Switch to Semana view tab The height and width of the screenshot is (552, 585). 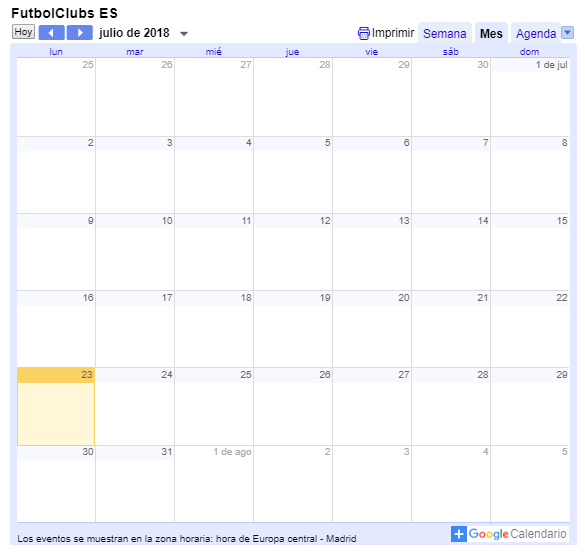coord(444,34)
